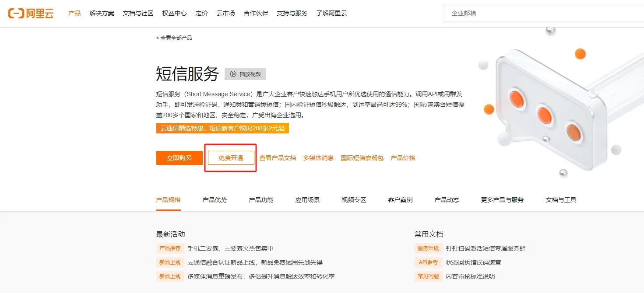The height and width of the screenshot is (293, 644).
Task: Click the 常见问题 tag
Action: point(428,276)
